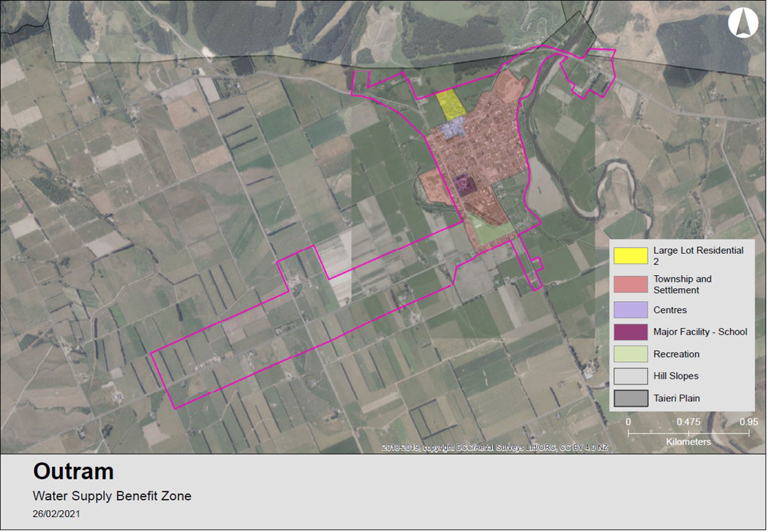
Task: Choose the light gray Hill Slopes swatch
Action: (630, 376)
